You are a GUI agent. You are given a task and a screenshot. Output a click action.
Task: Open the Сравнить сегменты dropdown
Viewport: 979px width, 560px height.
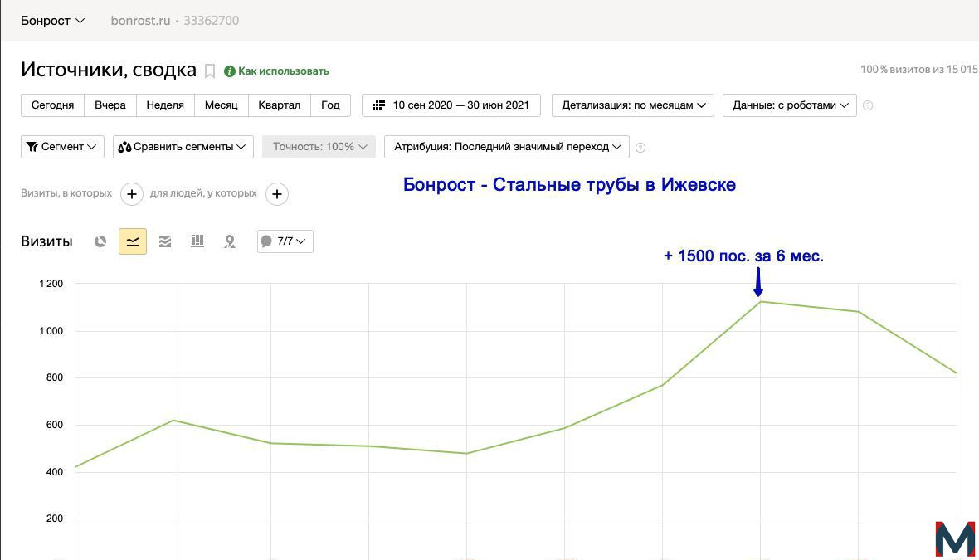183,147
